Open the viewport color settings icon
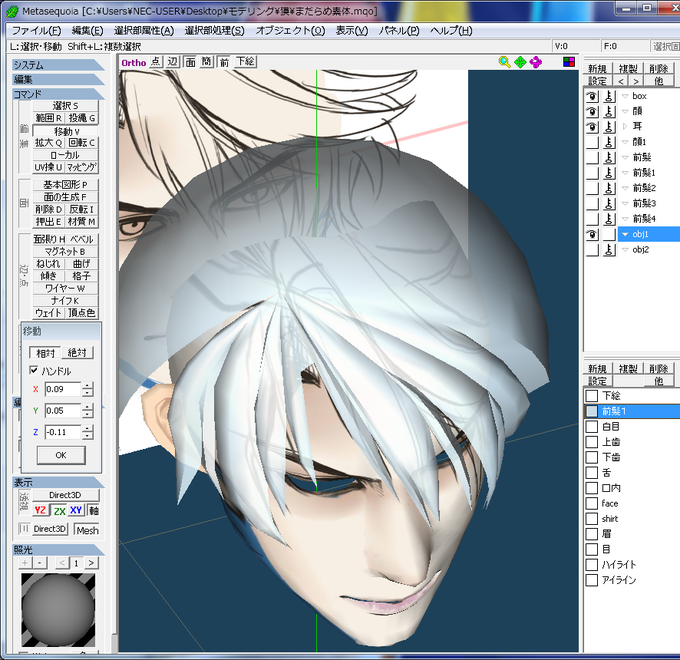 click(569, 62)
